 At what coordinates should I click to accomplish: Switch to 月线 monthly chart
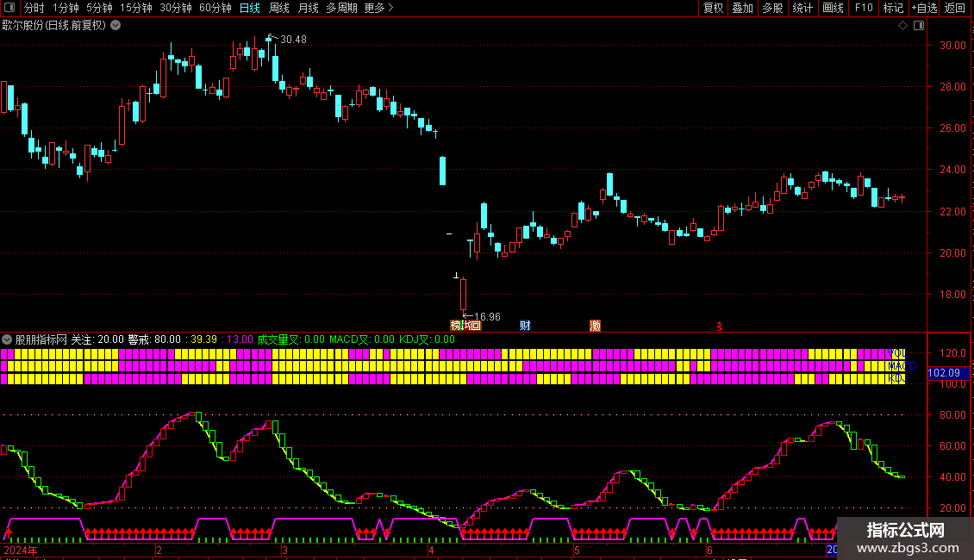point(308,8)
